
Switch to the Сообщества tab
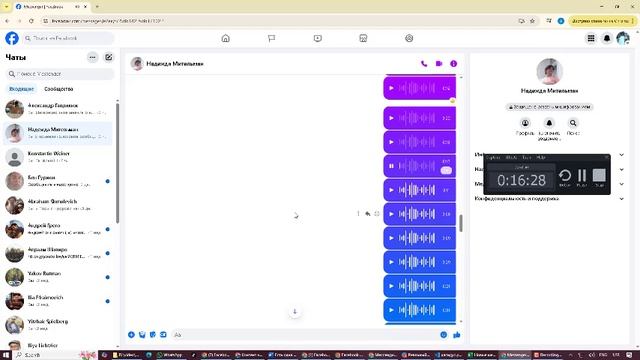tap(59, 89)
